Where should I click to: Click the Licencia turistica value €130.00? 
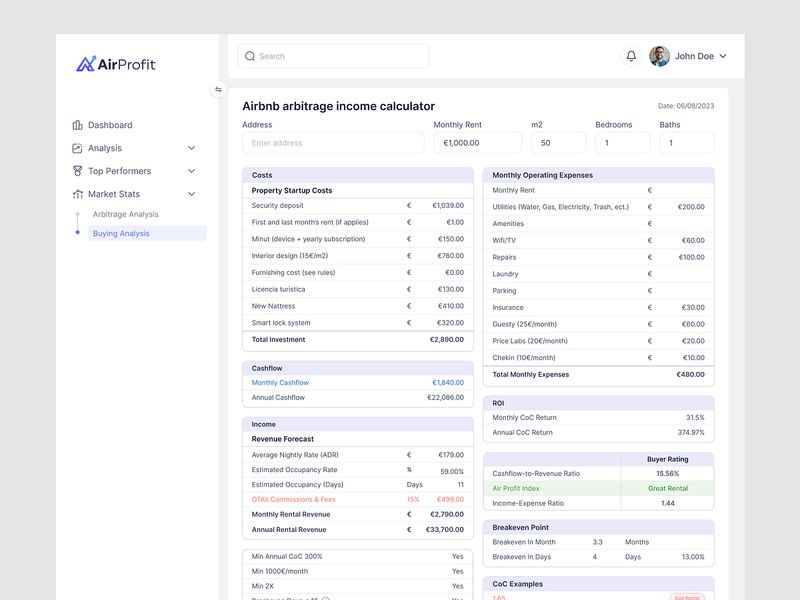[x=451, y=289]
